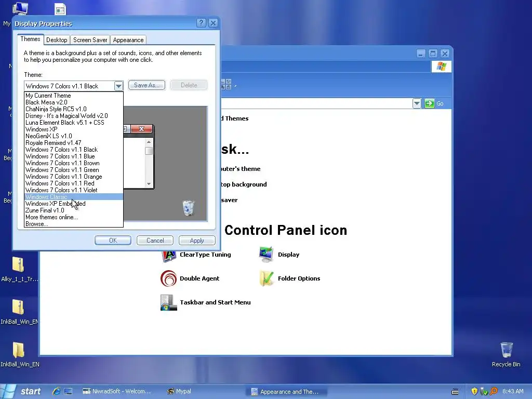Screen dimensions: 532x399
Task: Choose Browse... in theme list
Action: pos(74,224)
